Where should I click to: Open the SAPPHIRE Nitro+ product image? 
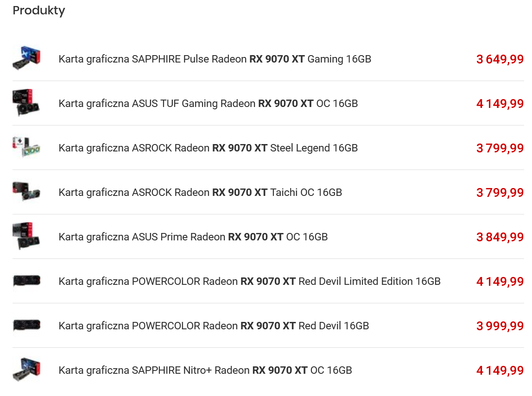click(x=26, y=370)
